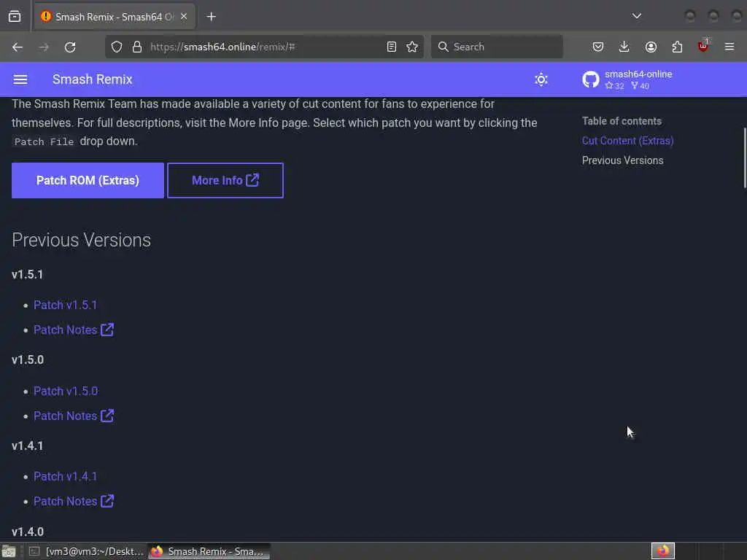Select Smash Remix window in taskbar

(209, 551)
